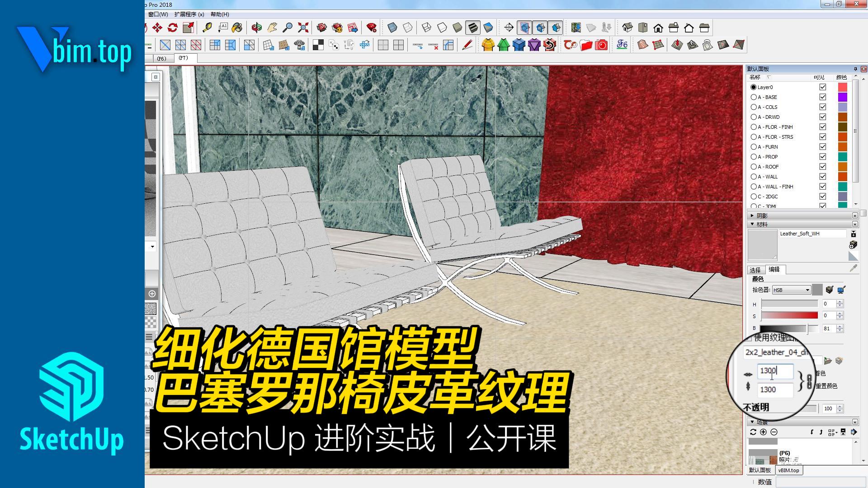Pick the eyedropper sample paint tool
The image size is (868, 488).
coord(853,268)
